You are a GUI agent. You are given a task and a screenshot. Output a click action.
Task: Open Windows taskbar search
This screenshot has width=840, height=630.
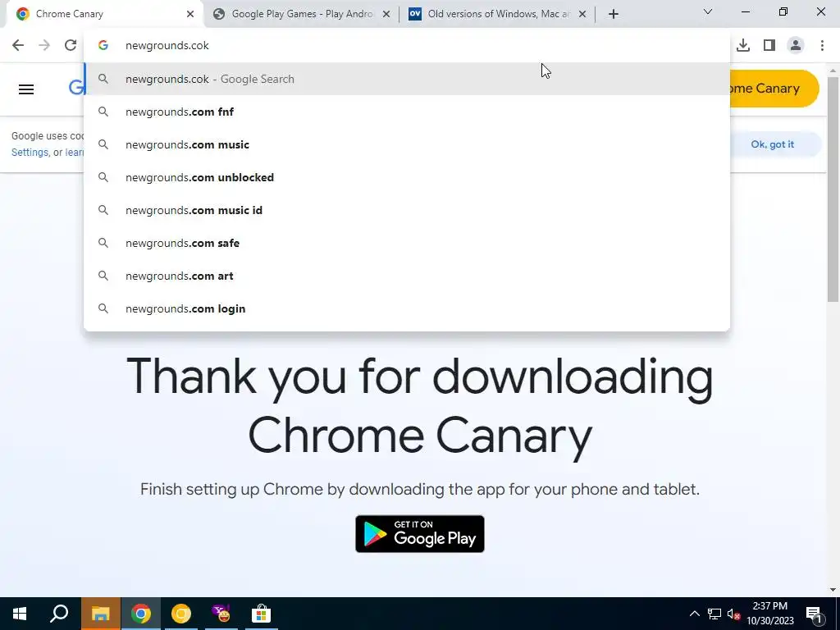[59, 614]
